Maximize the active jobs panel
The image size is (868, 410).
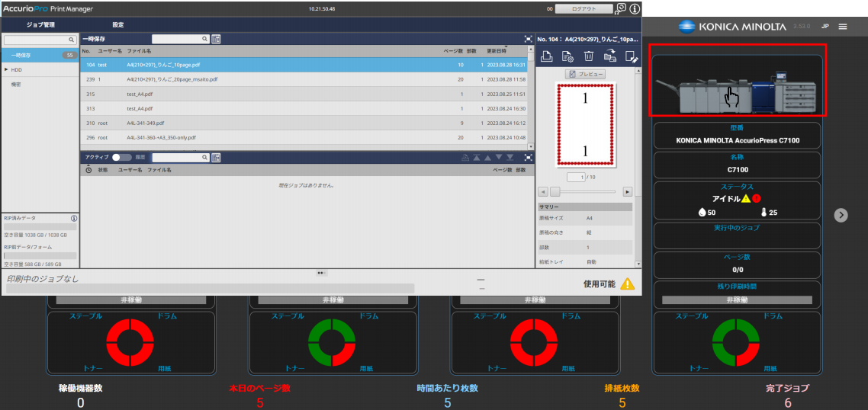[528, 158]
